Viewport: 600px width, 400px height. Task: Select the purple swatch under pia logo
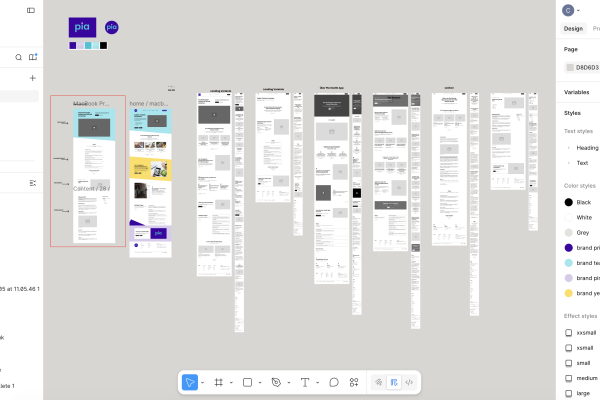(72, 46)
